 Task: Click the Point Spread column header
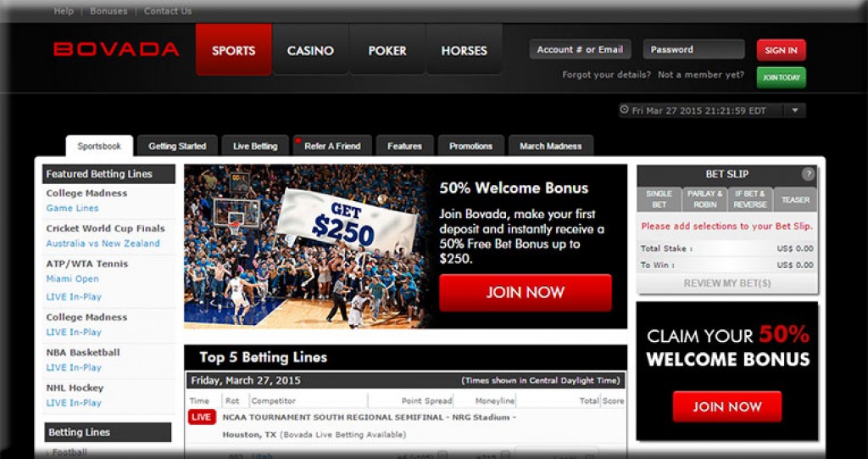427,400
